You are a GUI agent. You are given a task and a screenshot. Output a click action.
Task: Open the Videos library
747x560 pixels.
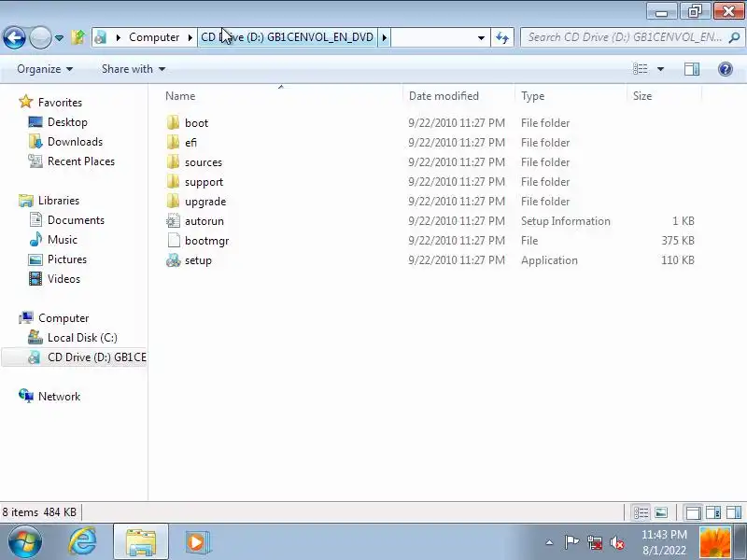coord(63,278)
